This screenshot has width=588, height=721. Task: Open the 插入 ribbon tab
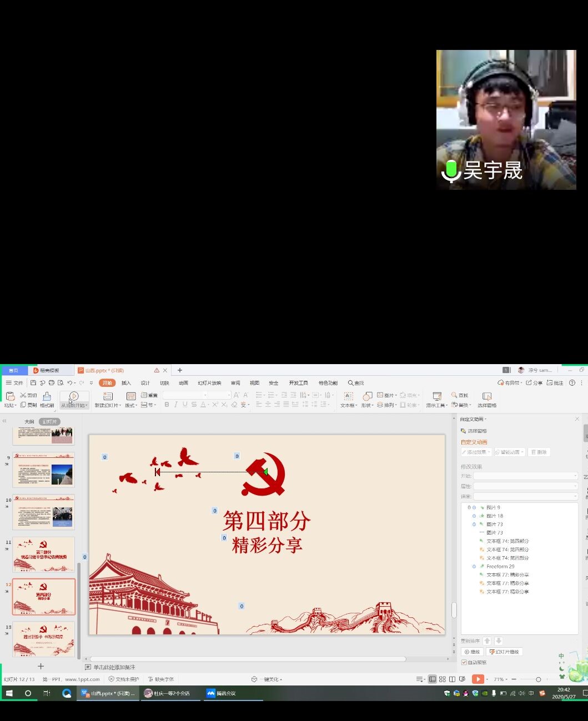click(x=126, y=383)
